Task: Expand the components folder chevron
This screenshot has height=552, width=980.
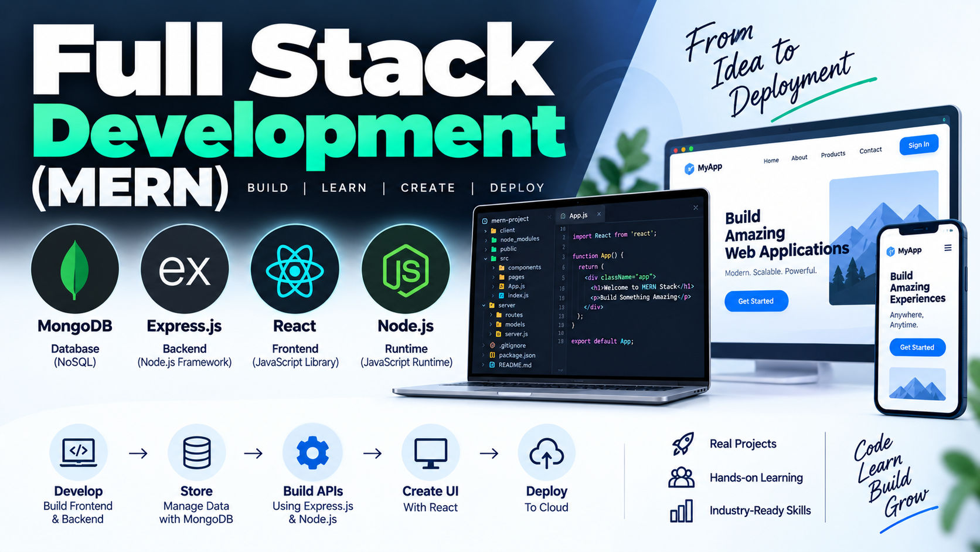Action: point(494,268)
